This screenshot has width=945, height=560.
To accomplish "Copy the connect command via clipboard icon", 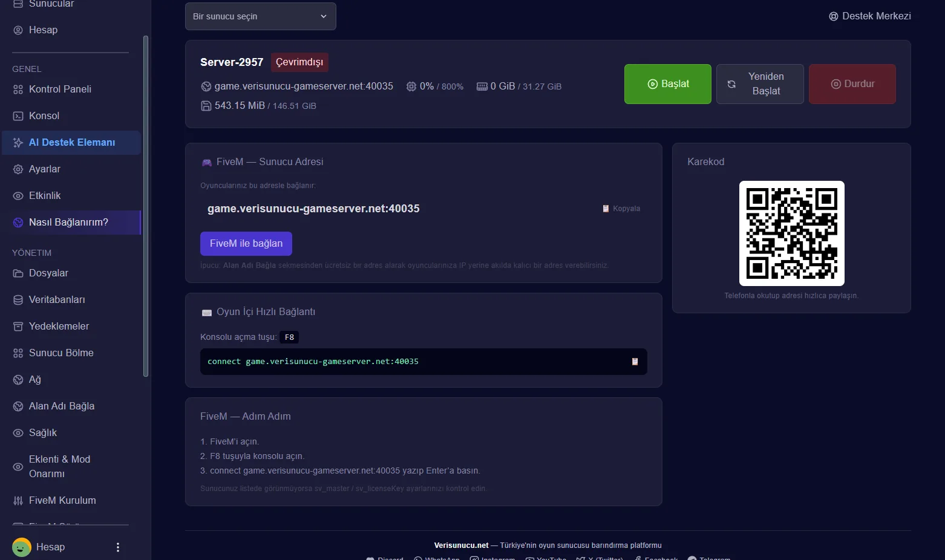I will (x=635, y=362).
